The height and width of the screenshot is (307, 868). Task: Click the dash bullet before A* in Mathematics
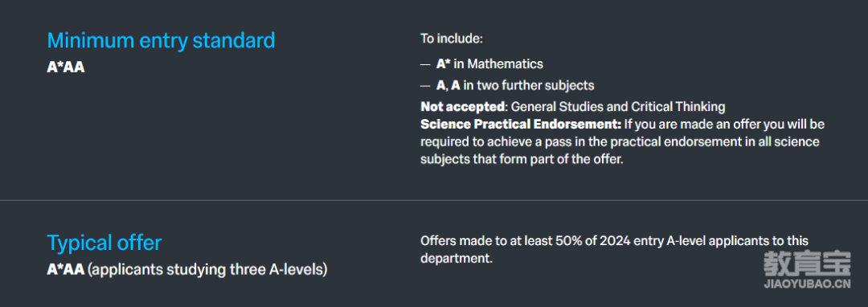point(425,65)
